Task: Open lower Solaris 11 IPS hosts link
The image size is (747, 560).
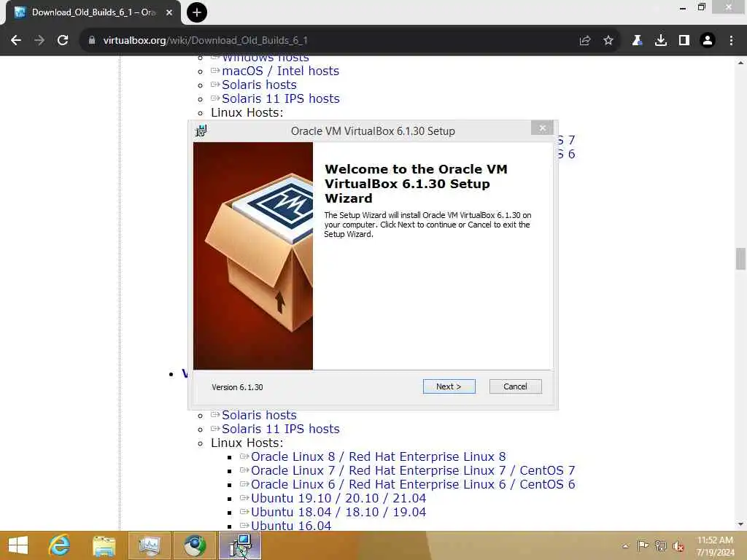Action: click(x=281, y=429)
